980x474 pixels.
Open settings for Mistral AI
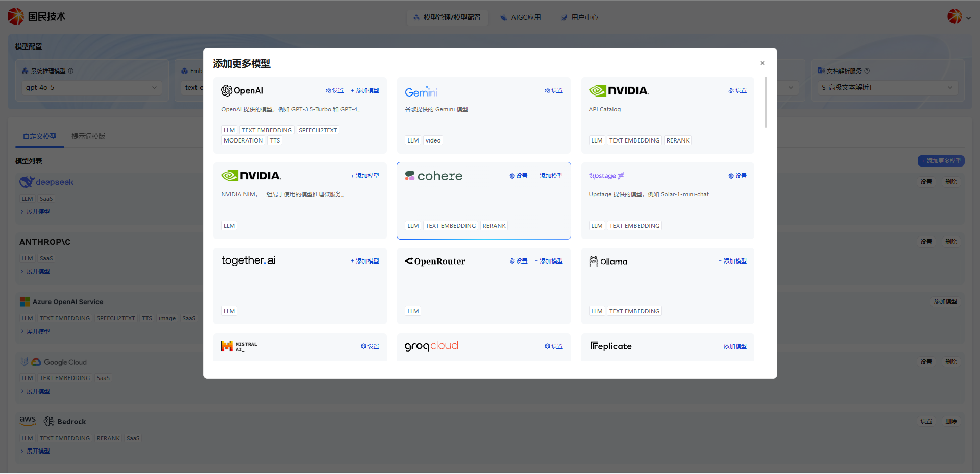(370, 346)
